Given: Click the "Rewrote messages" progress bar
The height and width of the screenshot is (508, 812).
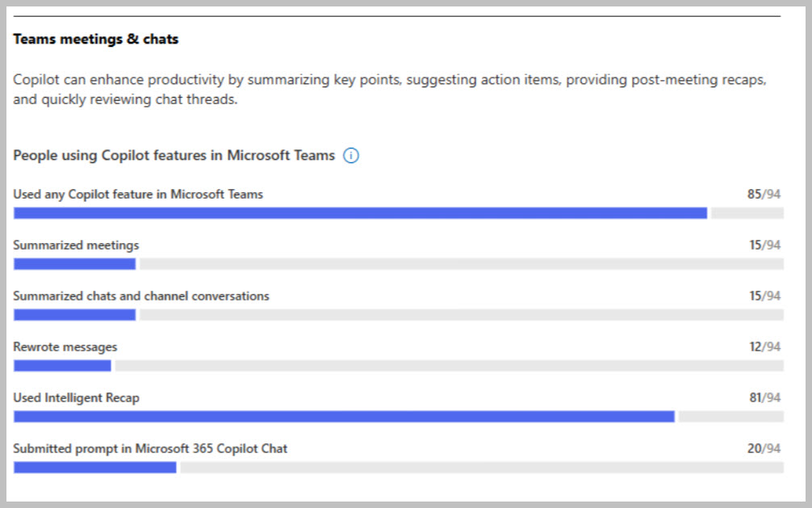Looking at the screenshot, I should [398, 366].
